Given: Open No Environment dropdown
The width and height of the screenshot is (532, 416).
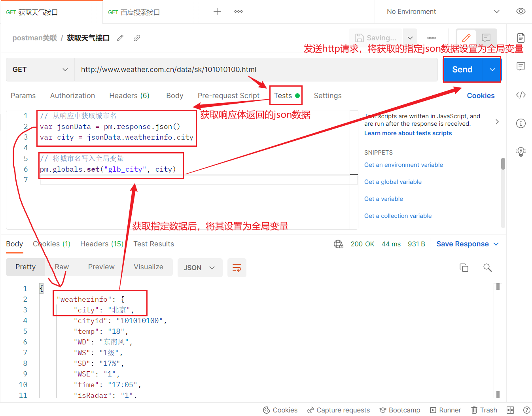Looking at the screenshot, I should 443,11.
